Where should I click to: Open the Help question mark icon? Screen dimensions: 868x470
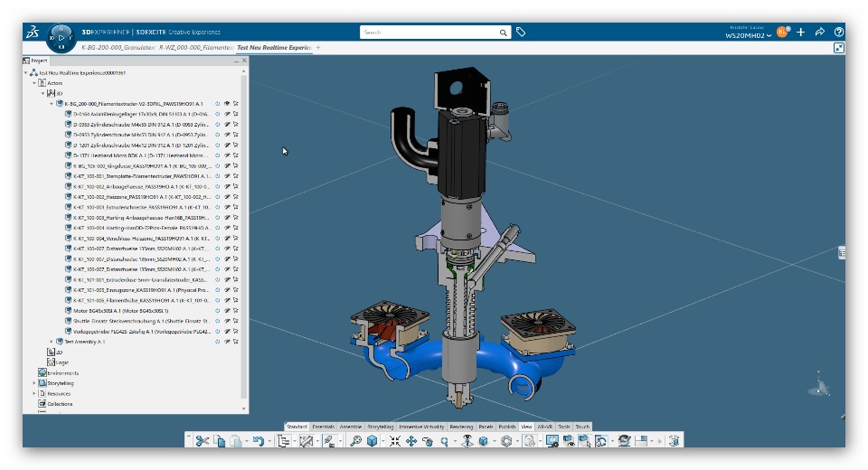click(x=839, y=33)
